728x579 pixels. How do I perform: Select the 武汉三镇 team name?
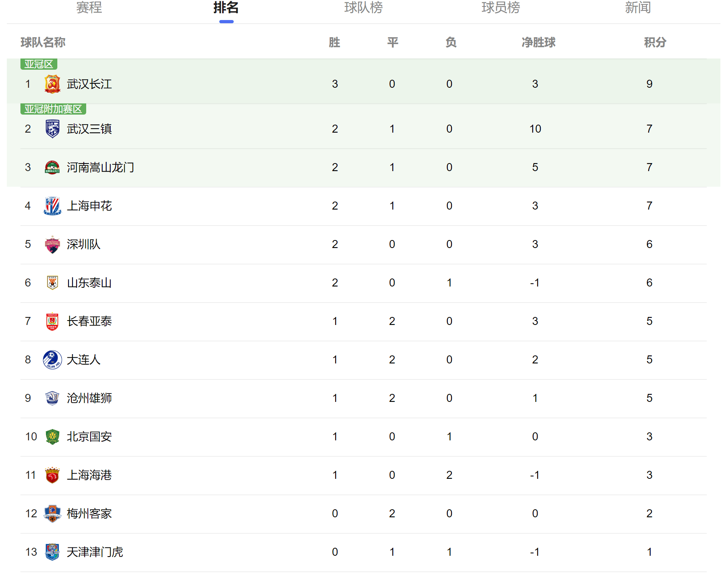tap(89, 129)
